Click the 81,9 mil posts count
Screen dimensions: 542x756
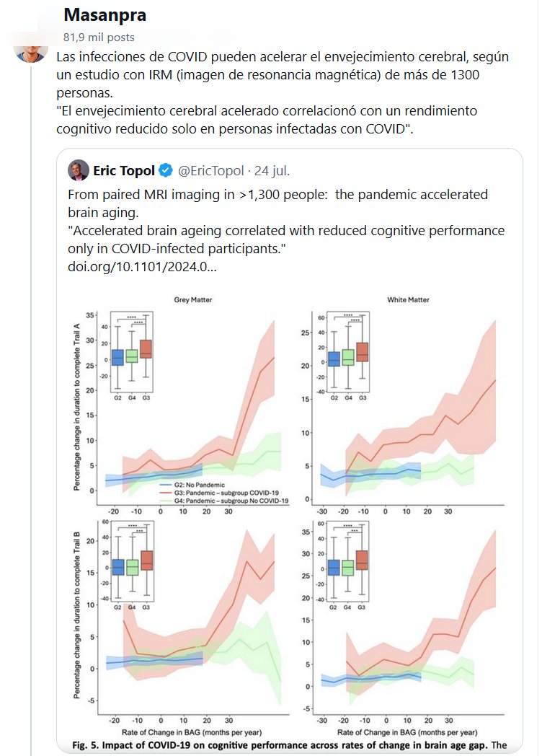point(99,37)
